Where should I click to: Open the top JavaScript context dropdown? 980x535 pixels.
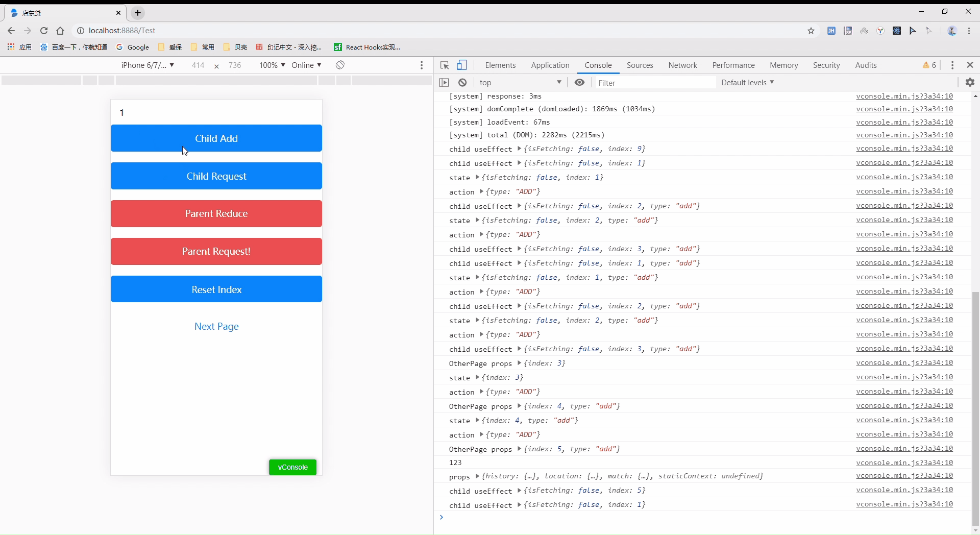(520, 83)
